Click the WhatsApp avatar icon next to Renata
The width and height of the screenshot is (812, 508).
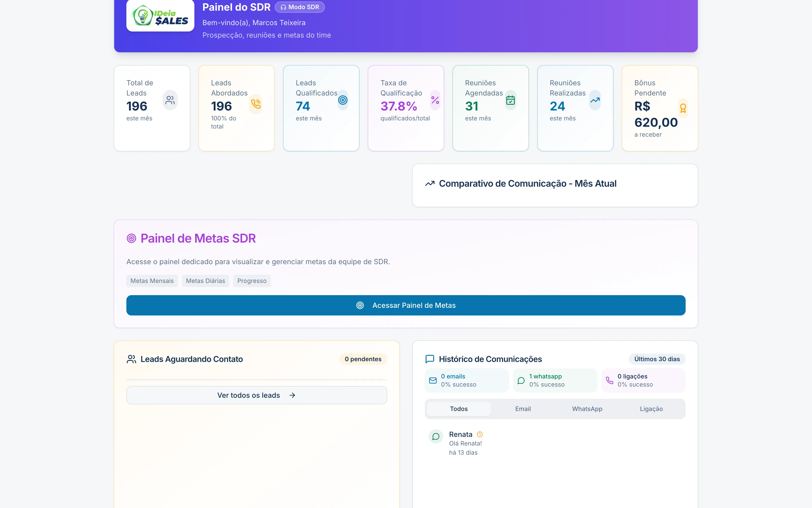pyautogui.click(x=436, y=436)
